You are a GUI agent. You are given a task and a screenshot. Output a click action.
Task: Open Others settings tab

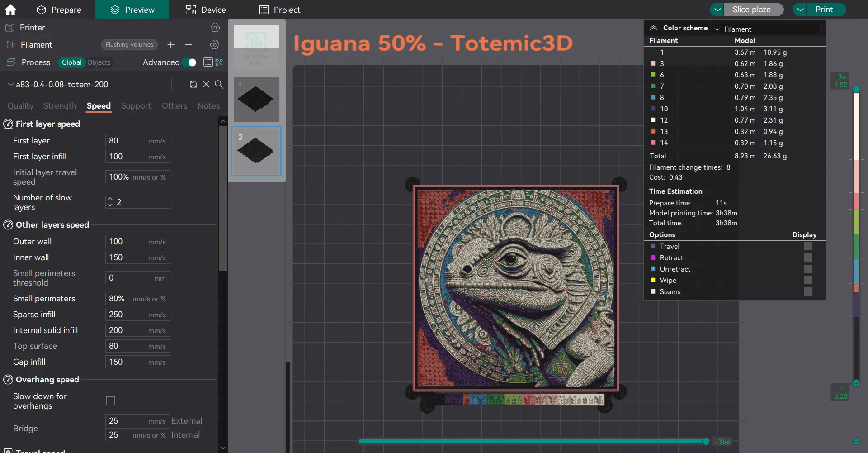point(175,105)
